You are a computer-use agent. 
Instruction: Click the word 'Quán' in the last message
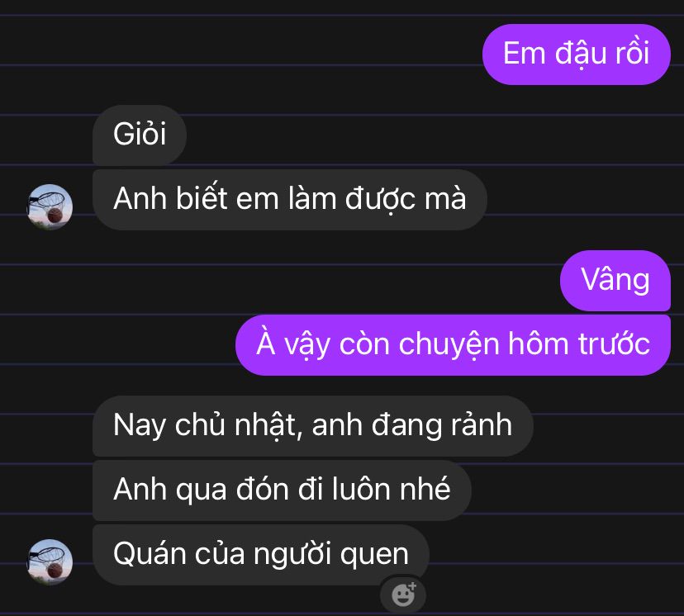pos(150,555)
